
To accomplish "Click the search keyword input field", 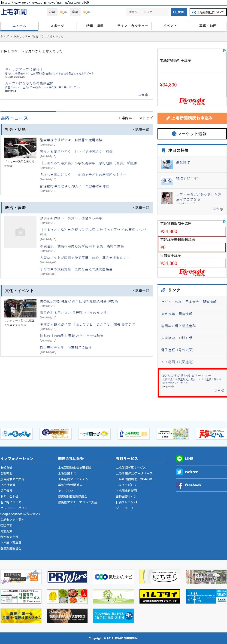I will pos(148,12).
